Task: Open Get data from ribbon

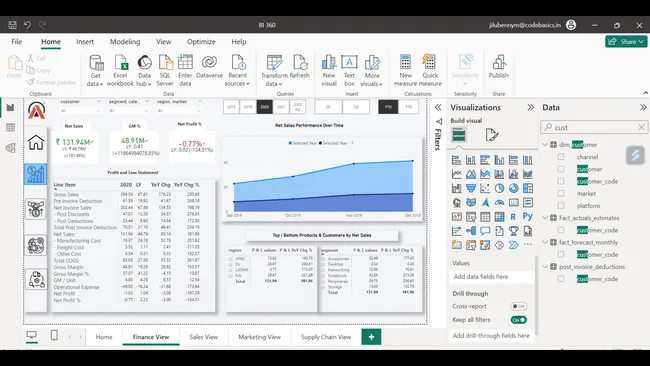Action: pyautogui.click(x=95, y=71)
